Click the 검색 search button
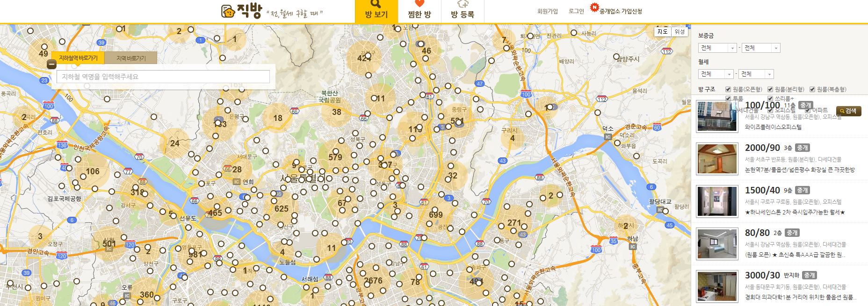The image size is (868, 306). pyautogui.click(x=848, y=111)
